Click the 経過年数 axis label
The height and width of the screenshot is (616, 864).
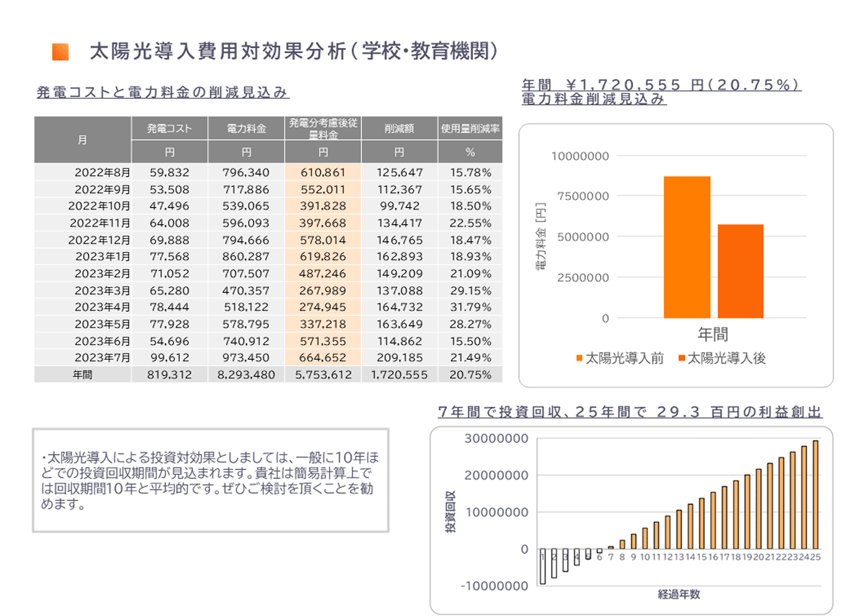[679, 592]
